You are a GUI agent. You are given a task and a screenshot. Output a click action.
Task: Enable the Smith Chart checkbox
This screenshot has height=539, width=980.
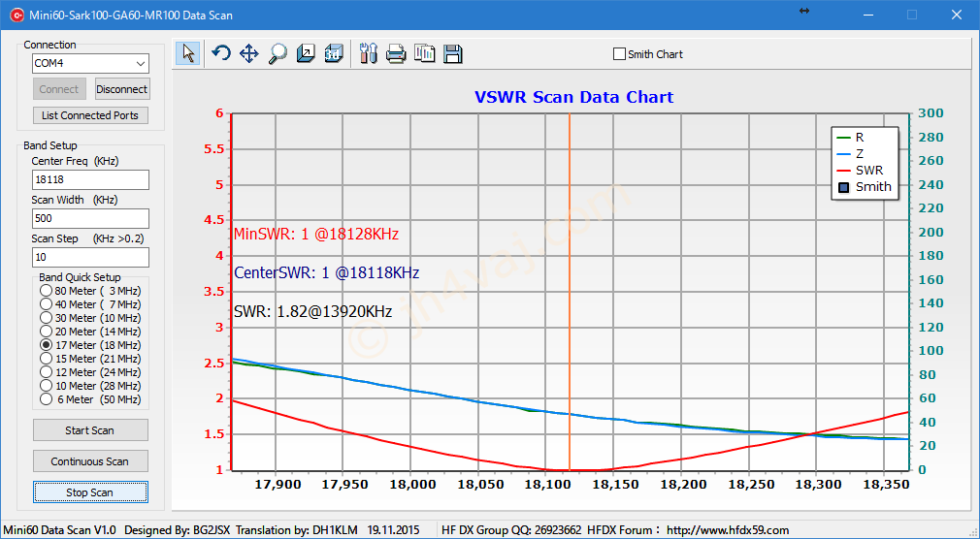[619, 54]
